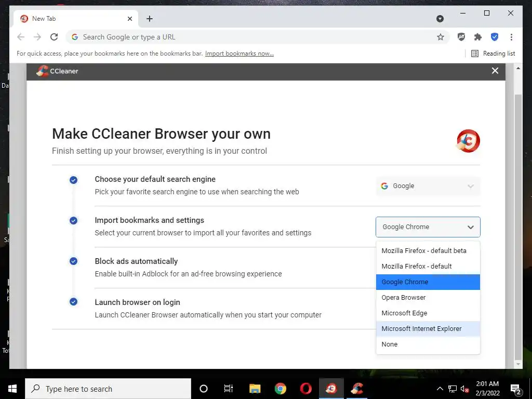Select Mozilla Firefox - default option
This screenshot has width=532, height=399.
(x=428, y=267)
